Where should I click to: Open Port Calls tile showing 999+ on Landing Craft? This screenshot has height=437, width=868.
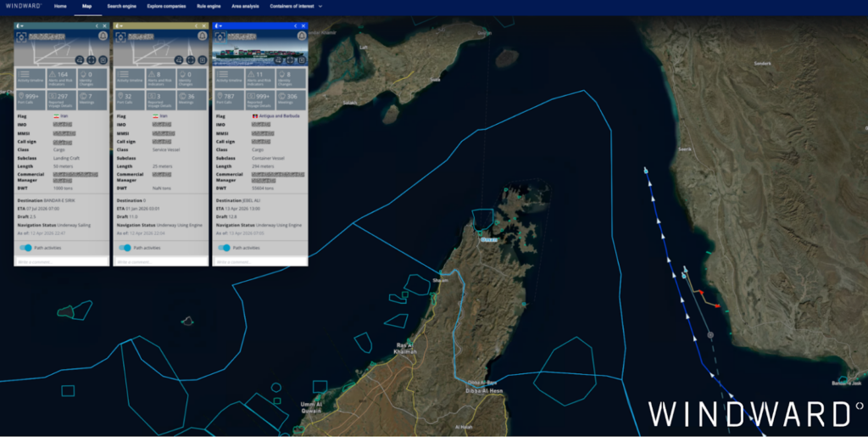(31, 99)
